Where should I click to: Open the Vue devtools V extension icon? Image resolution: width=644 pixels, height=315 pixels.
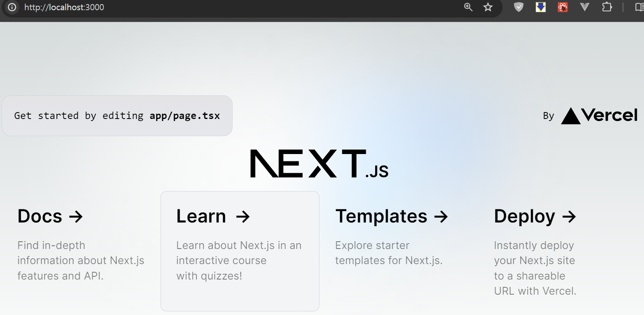(x=585, y=7)
